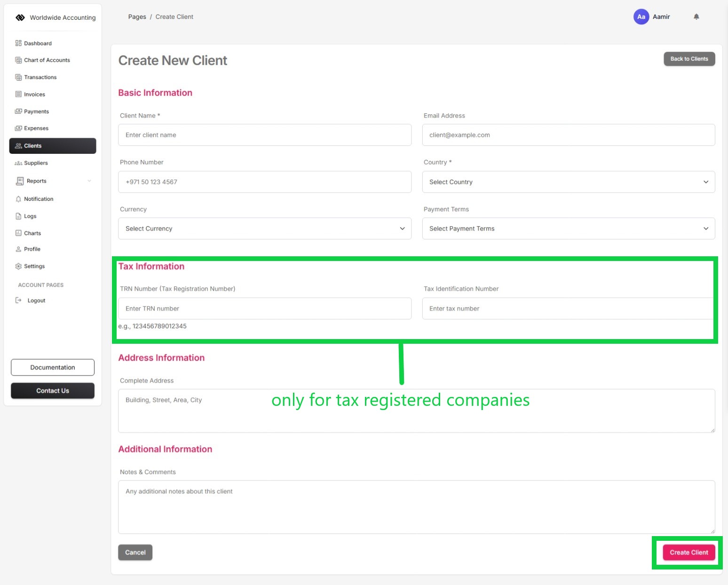This screenshot has height=585, width=728.
Task: Expand the Select Payment Terms dropdown
Action: 568,229
